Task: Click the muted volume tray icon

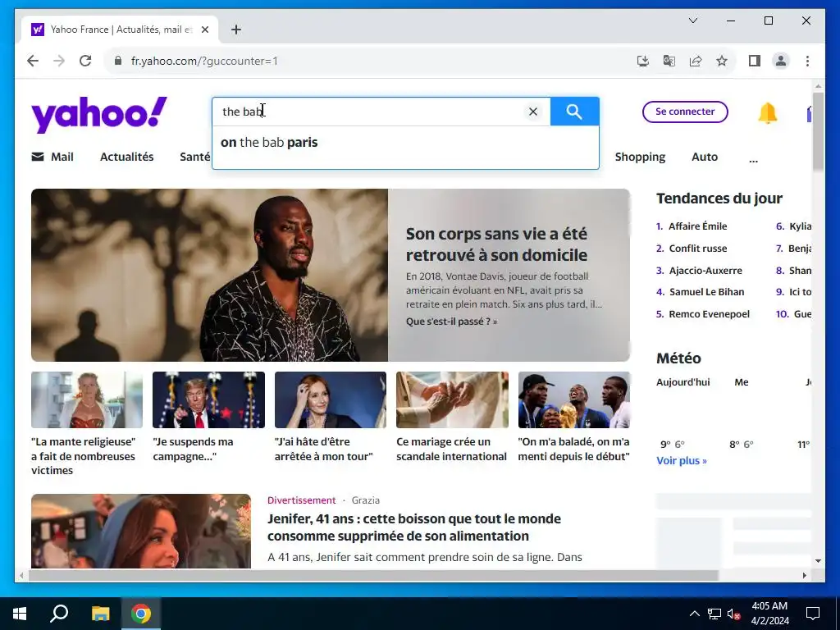Action: 733,614
